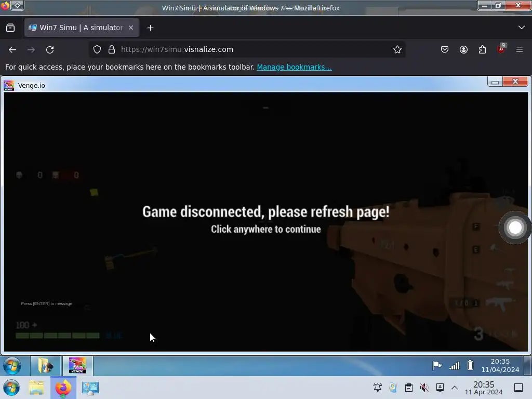The width and height of the screenshot is (532, 399).
Task: Open the host tray paper-sheet applet icon
Action: [x=393, y=388]
